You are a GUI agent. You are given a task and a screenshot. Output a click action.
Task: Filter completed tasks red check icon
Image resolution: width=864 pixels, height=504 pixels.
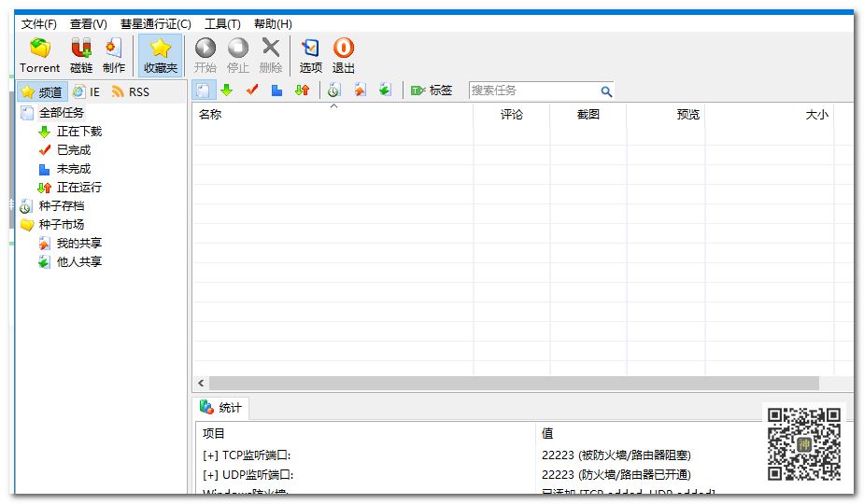252,90
